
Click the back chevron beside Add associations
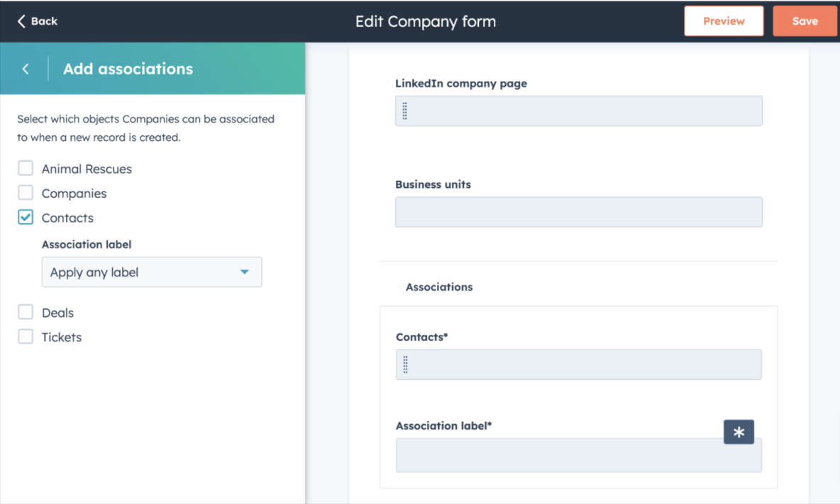pyautogui.click(x=25, y=69)
